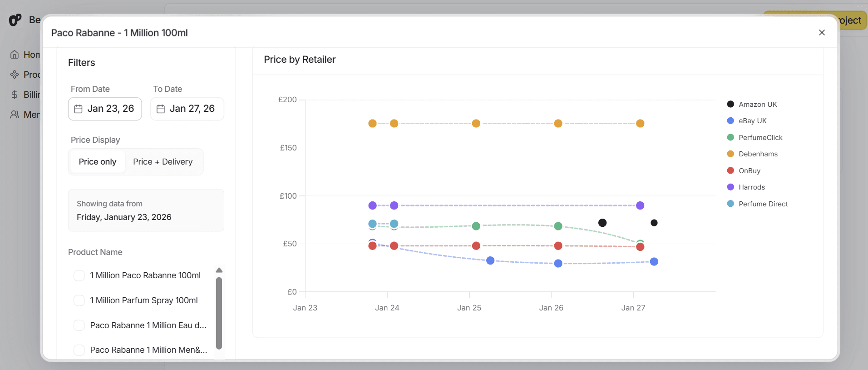
Task: Close the Paco Rabanne price dialog
Action: pos(822,33)
